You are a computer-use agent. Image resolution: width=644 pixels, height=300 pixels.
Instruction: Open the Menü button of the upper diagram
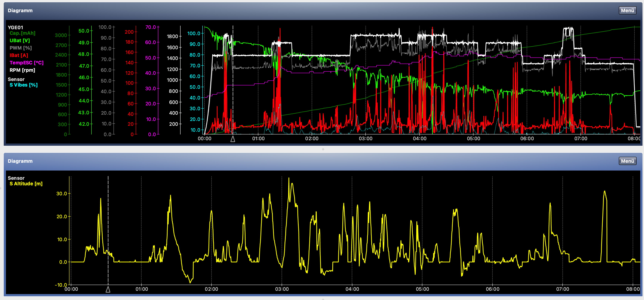coord(627,11)
